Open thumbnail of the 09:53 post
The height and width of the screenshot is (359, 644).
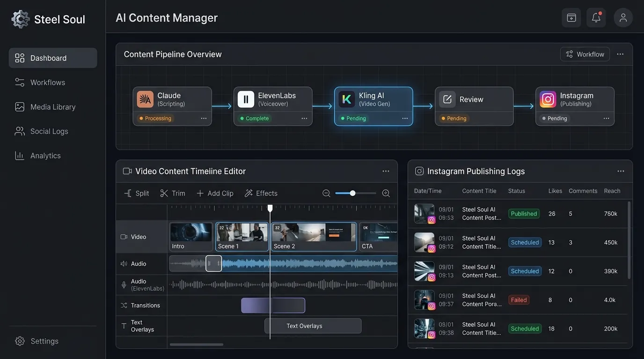pos(425,214)
